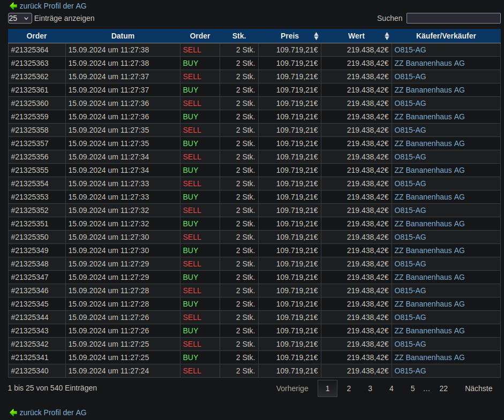Open ZZ Bananenhaus AG in order #21325363
Screen dimensions: 504x420
(430, 63)
